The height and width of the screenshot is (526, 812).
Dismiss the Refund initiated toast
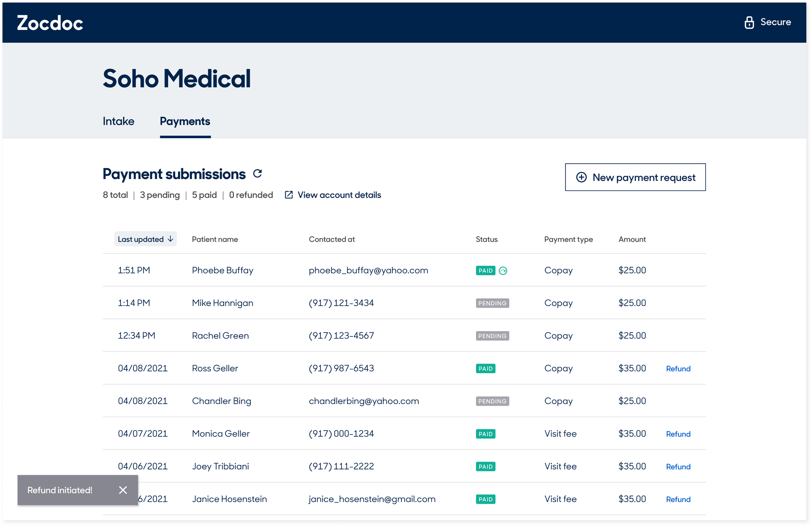pos(123,490)
